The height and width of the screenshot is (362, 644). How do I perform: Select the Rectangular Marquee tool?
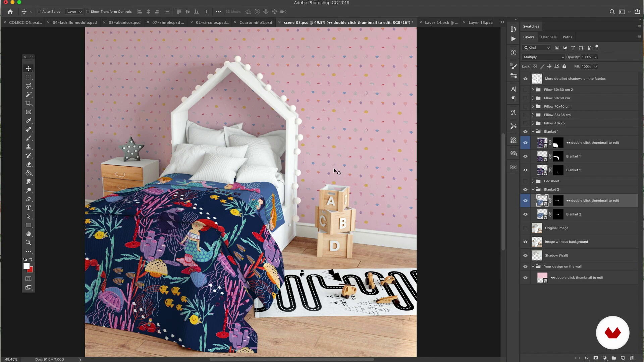29,77
